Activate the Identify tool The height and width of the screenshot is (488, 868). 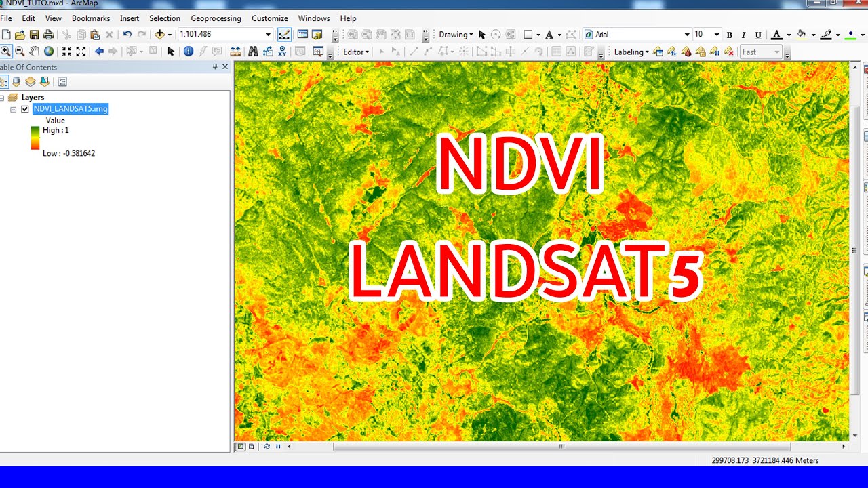tap(189, 52)
